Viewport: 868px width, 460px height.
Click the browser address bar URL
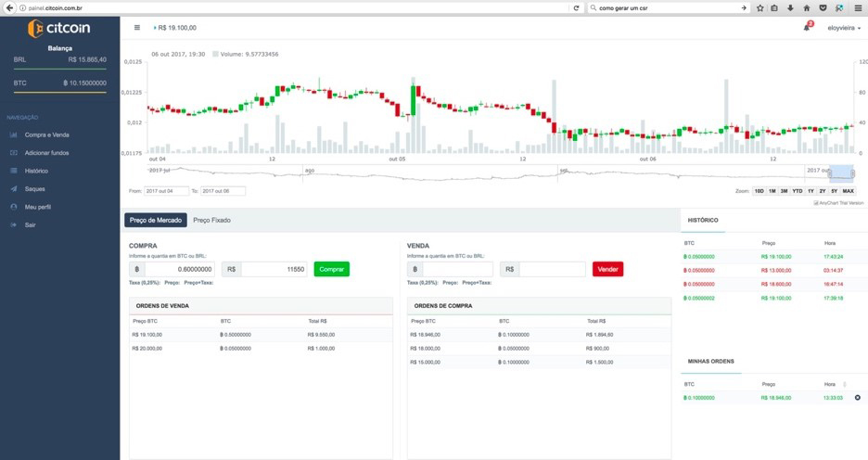(x=56, y=7)
